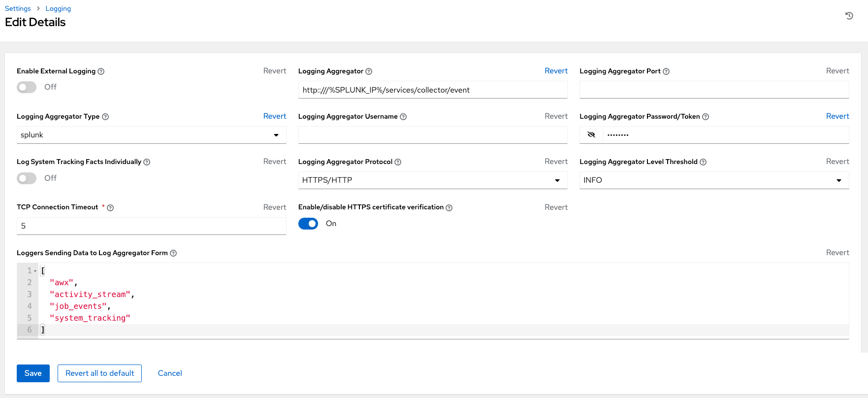Revert Logging Aggregator Port setting
This screenshot has height=398, width=868.
837,71
